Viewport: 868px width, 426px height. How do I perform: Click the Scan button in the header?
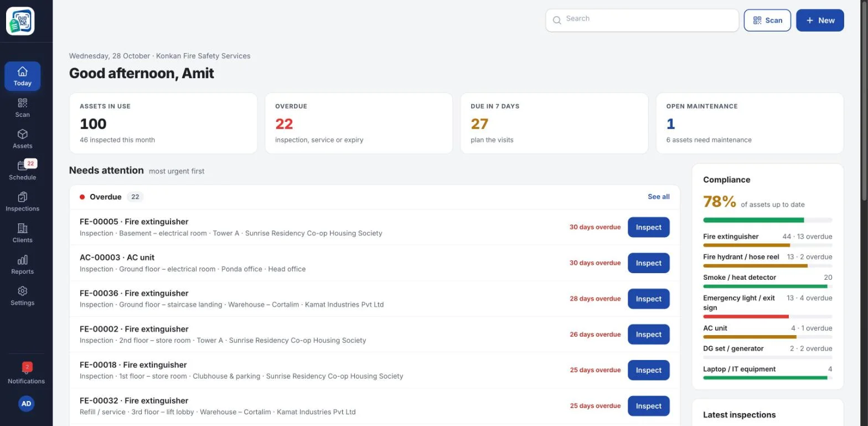coord(767,20)
